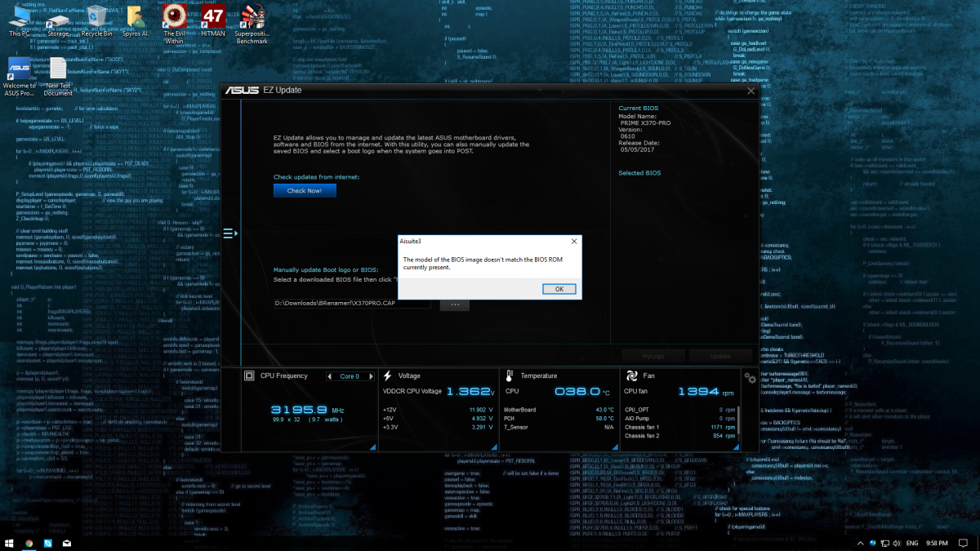The image size is (980, 551).
Task: Launch Superposition Benchmark shortcut
Action: (252, 24)
